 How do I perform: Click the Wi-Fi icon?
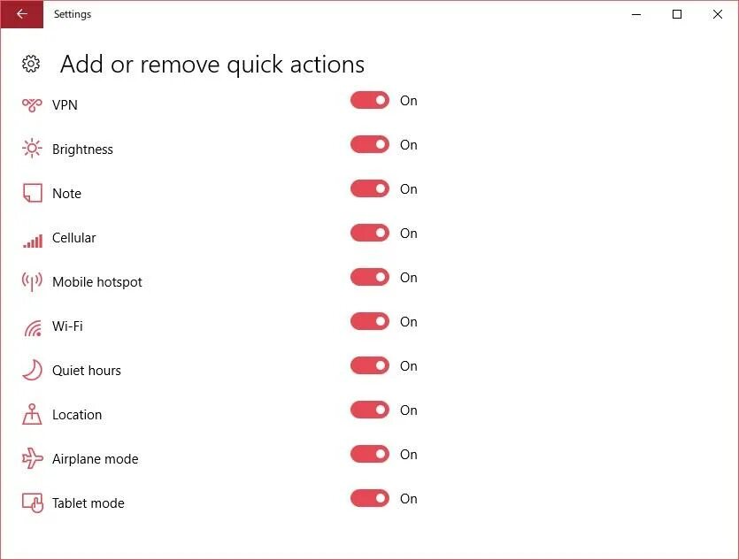coord(33,326)
